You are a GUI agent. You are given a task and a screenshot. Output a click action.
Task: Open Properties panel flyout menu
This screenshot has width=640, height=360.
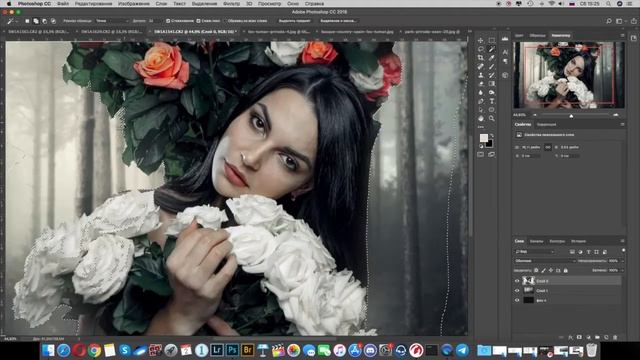(622, 124)
